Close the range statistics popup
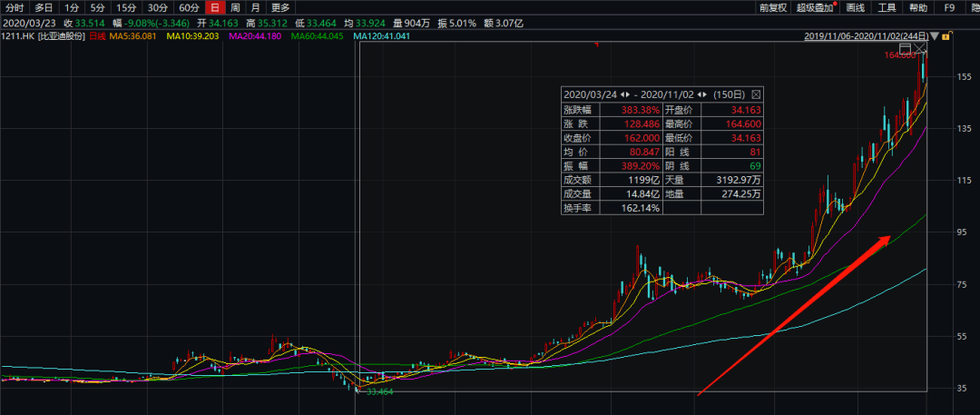This screenshot has width=980, height=415. (757, 94)
